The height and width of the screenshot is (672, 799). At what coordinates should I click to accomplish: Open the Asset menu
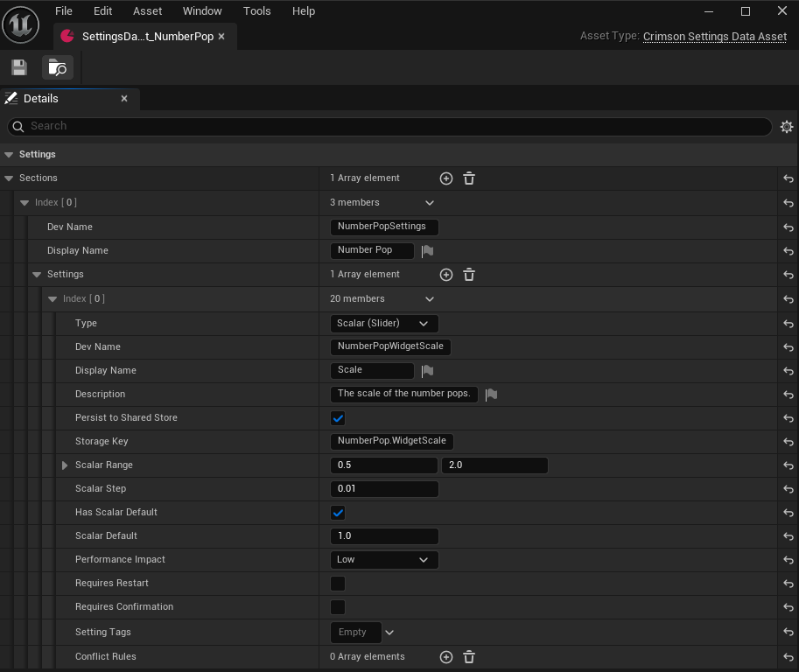tap(147, 10)
